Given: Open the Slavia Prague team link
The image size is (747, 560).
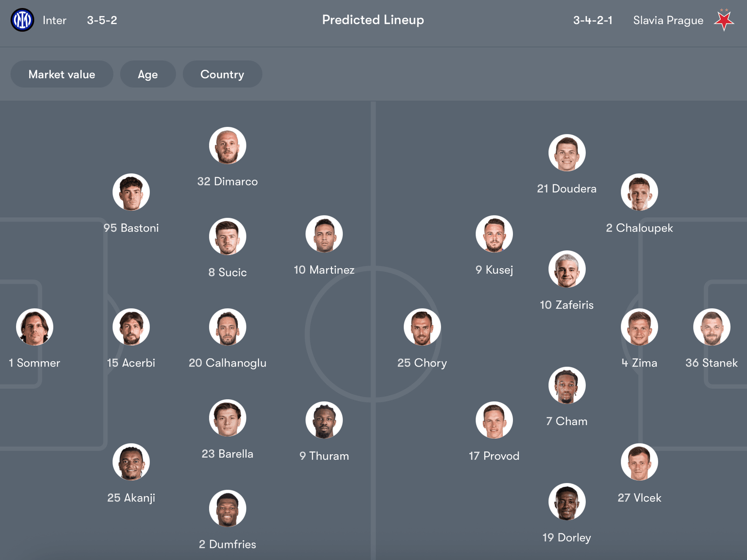Looking at the screenshot, I should [668, 20].
